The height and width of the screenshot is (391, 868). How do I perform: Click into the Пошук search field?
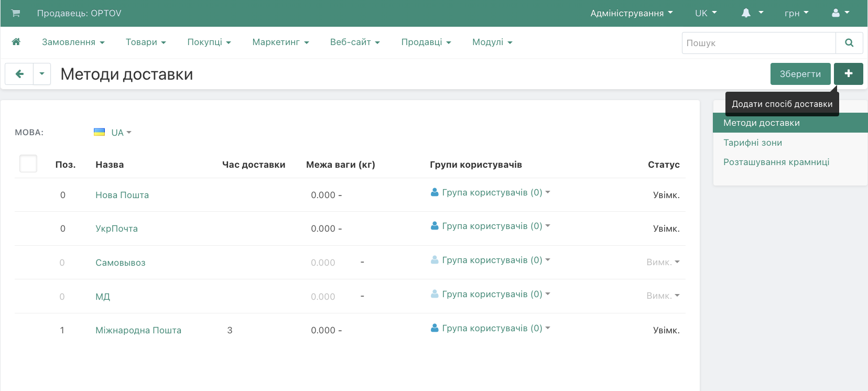(x=758, y=43)
